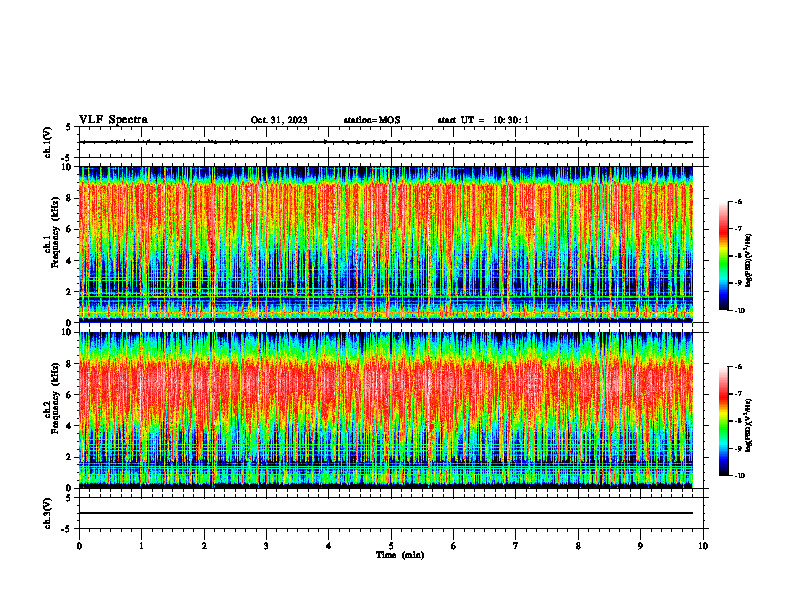Viewport: 792px width, 612px height.
Task: Click time axis tick label "8"
Action: 578,546
